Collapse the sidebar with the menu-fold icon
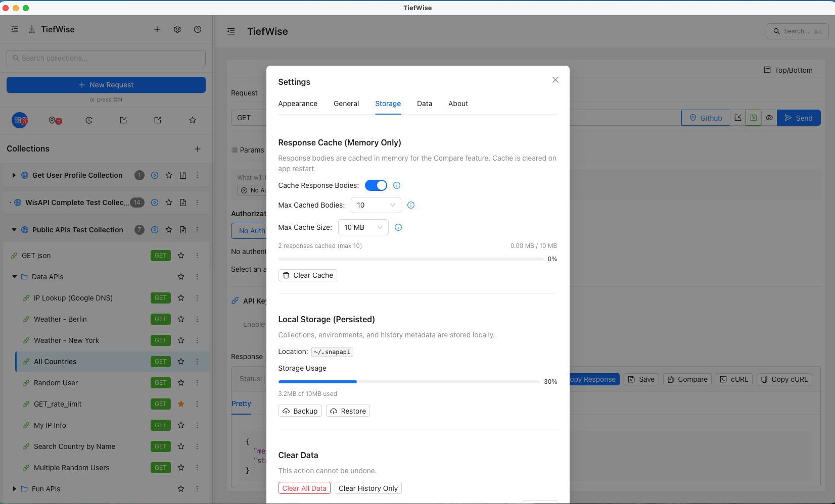The image size is (835, 504). click(15, 29)
